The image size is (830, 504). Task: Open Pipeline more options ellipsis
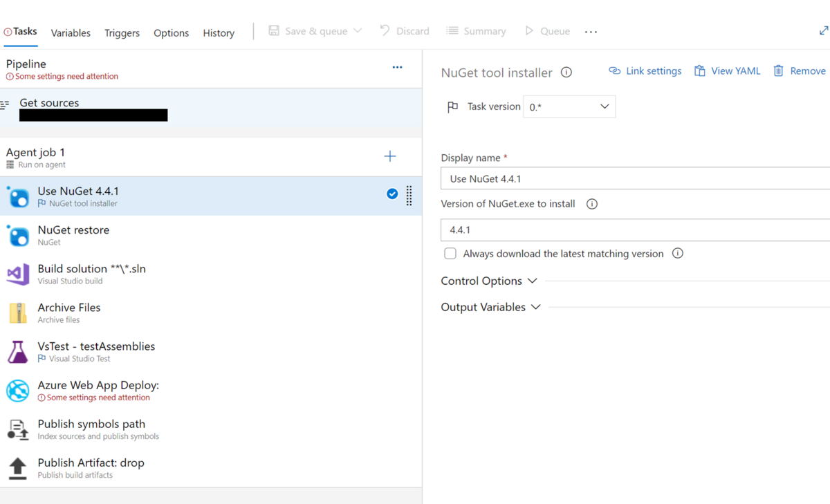pos(397,67)
